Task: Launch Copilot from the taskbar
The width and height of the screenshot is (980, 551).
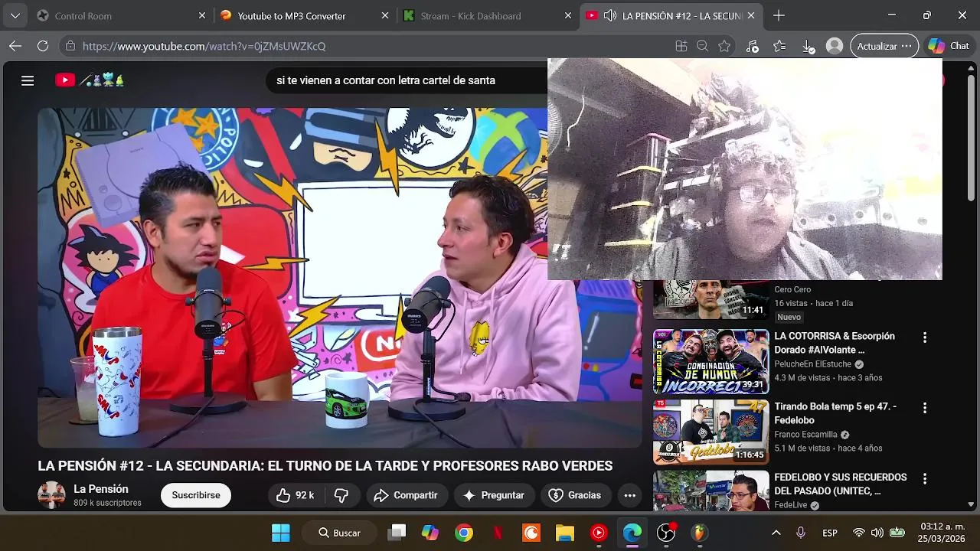Action: point(430,533)
